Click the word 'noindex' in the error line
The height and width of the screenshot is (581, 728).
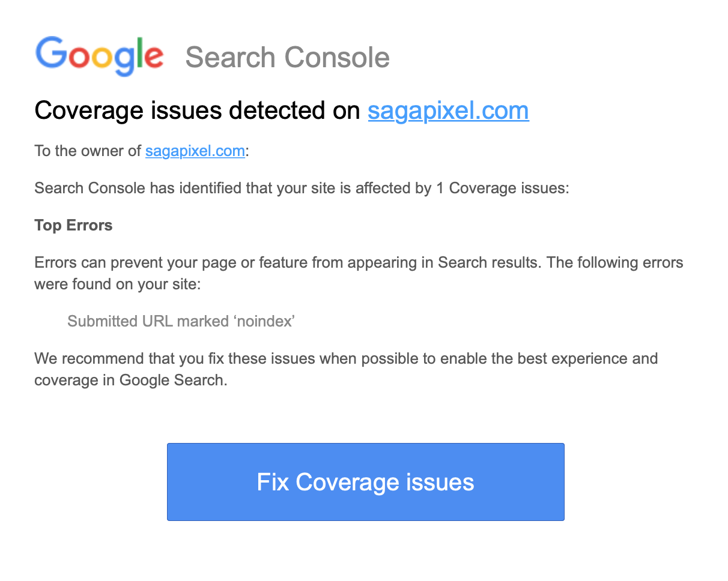[263, 321]
